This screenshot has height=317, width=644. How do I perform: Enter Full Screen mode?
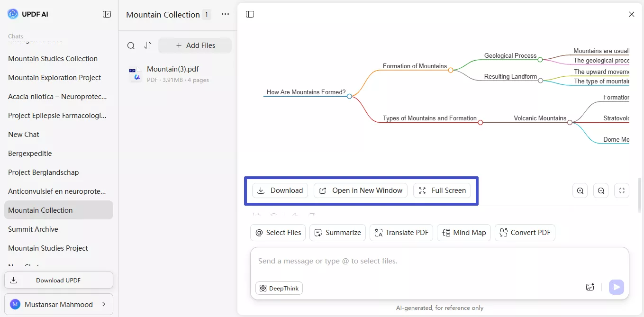(442, 190)
